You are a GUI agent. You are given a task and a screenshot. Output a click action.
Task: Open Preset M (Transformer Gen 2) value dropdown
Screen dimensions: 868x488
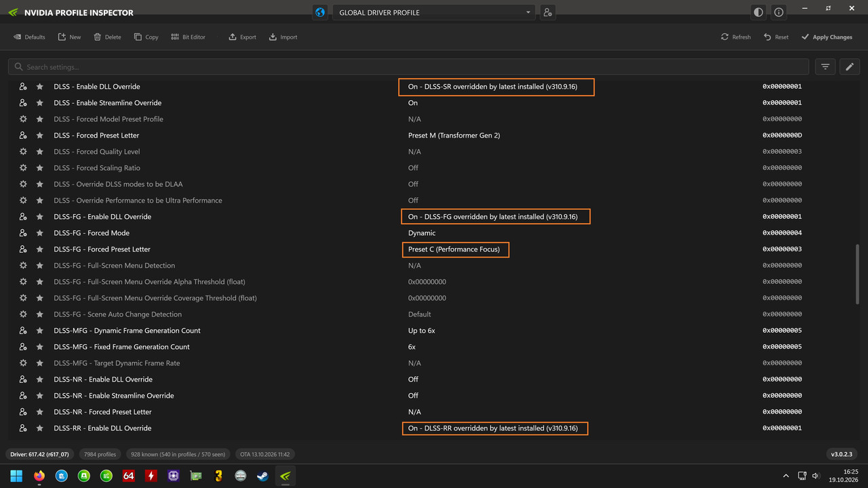coord(454,136)
